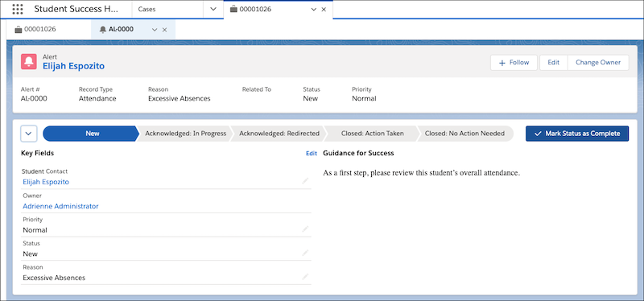Click Excessive Absences in Key Fields
Viewport: 644px width, 301px height.
(54, 278)
